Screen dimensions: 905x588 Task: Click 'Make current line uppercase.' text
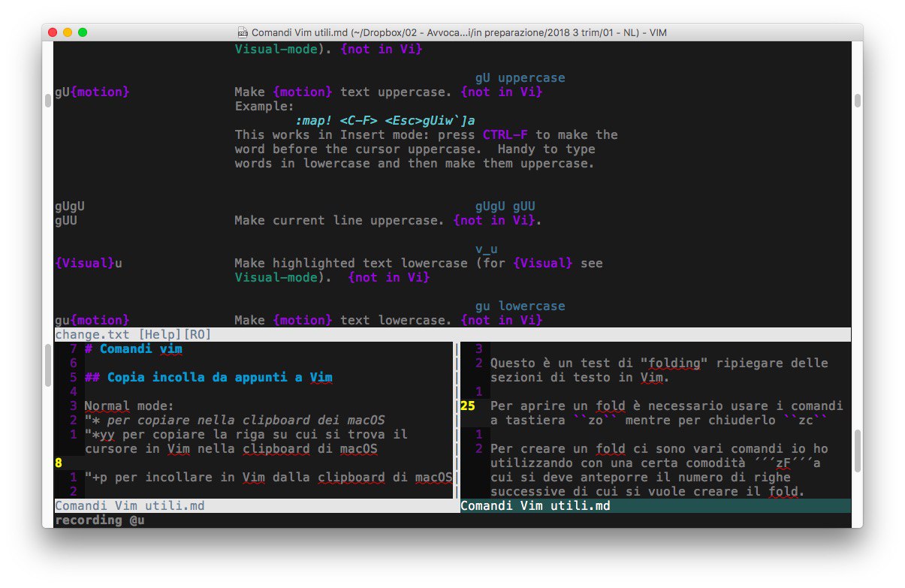[340, 221]
